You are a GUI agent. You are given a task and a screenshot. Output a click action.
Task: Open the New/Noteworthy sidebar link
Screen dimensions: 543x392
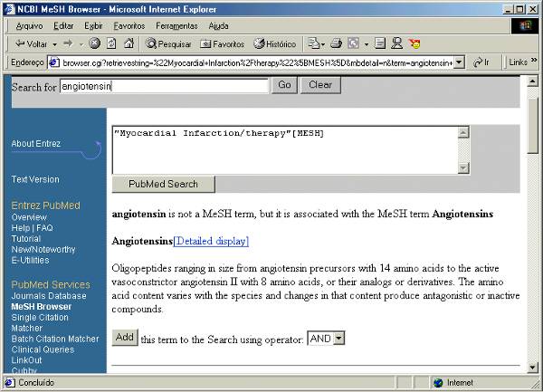coord(43,249)
